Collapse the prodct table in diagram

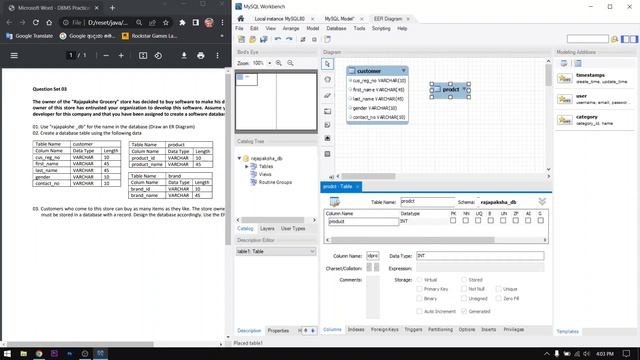tap(464, 89)
